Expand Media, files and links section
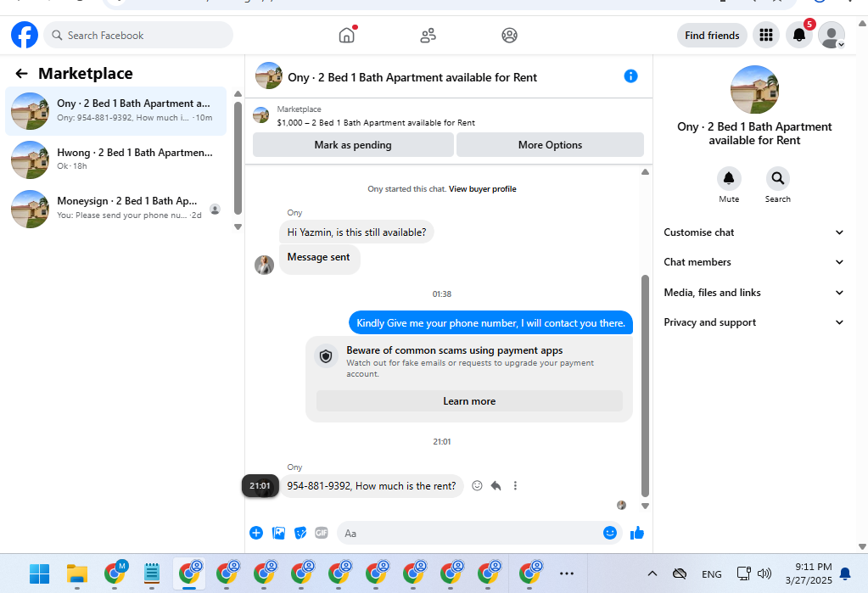Image resolution: width=868 pixels, height=593 pixels. click(754, 293)
